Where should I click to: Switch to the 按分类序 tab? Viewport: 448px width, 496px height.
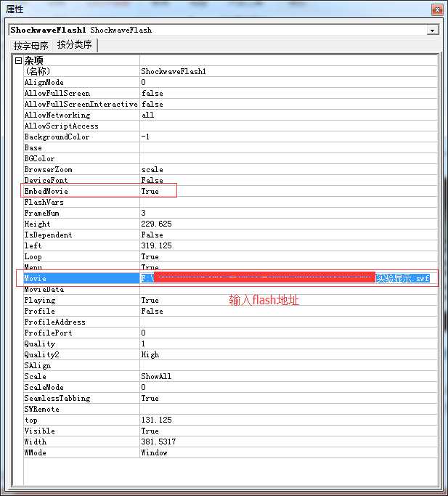click(75, 44)
